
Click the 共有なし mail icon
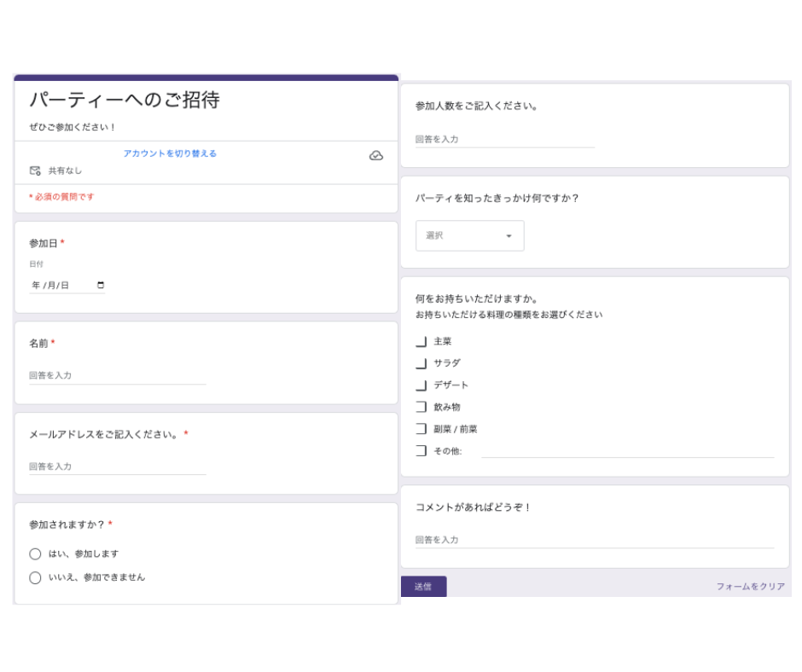click(35, 171)
